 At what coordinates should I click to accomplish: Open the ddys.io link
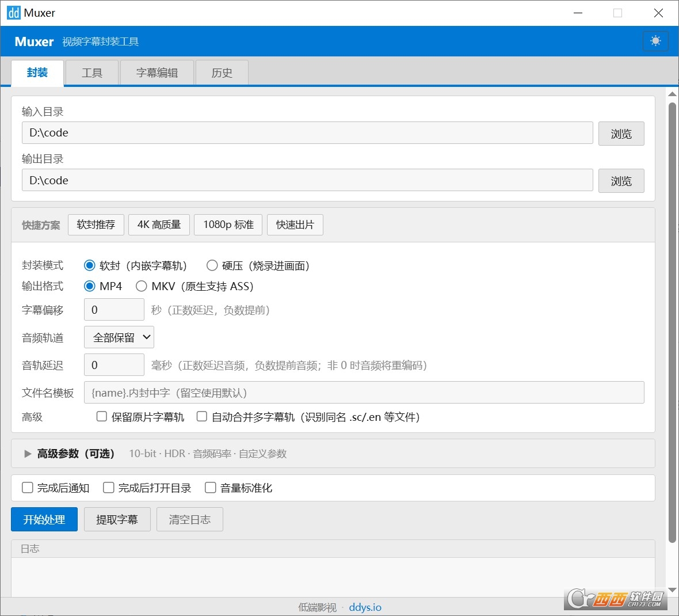365,607
